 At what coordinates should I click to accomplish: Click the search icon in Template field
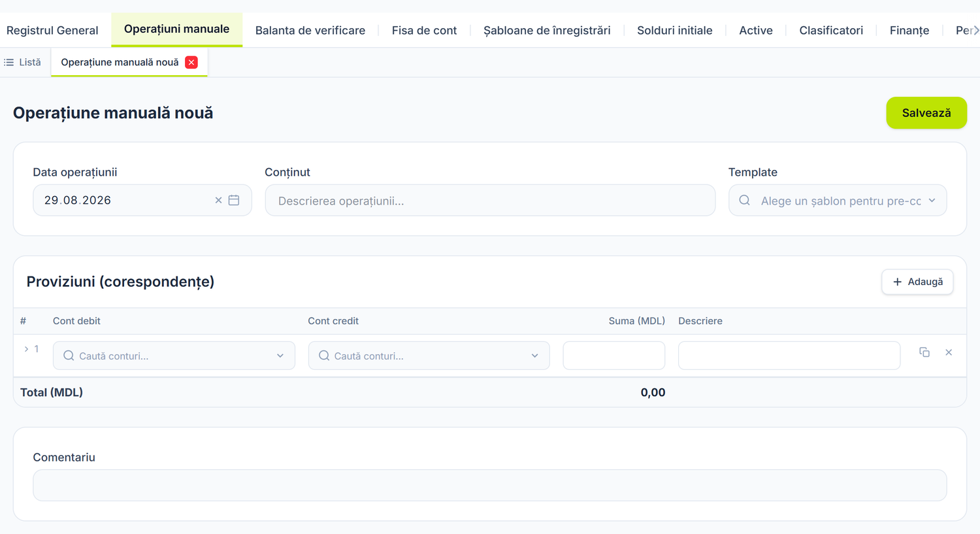point(744,201)
